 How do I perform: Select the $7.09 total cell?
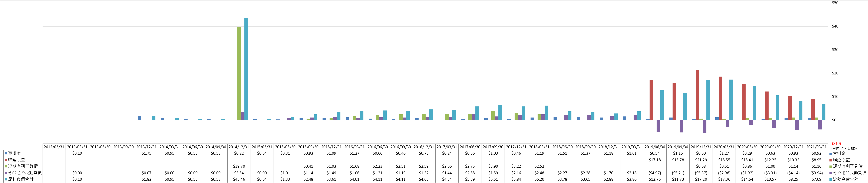817,179
